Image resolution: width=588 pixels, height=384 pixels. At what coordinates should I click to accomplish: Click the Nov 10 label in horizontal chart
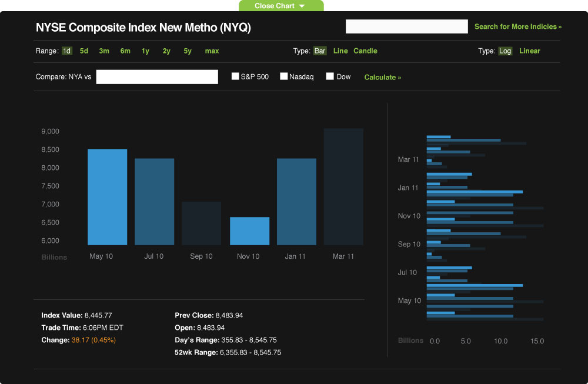point(409,216)
